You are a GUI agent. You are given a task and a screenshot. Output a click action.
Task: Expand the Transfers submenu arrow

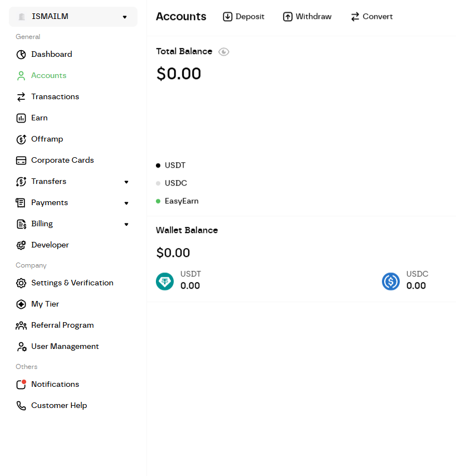pos(126,182)
